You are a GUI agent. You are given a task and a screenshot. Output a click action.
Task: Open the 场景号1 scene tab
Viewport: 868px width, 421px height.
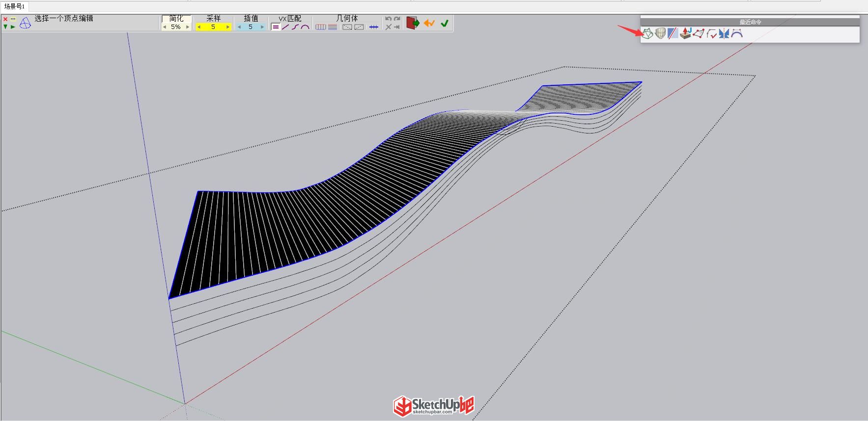click(x=15, y=6)
